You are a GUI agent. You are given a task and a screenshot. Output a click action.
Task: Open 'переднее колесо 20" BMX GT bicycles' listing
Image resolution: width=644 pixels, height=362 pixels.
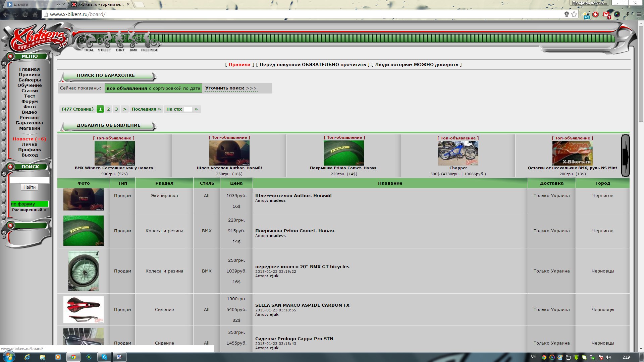302,266
